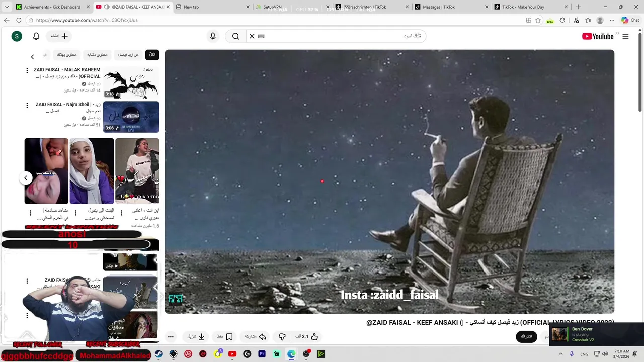Open options menu for Najm Sheil video

pyautogui.click(x=27, y=105)
